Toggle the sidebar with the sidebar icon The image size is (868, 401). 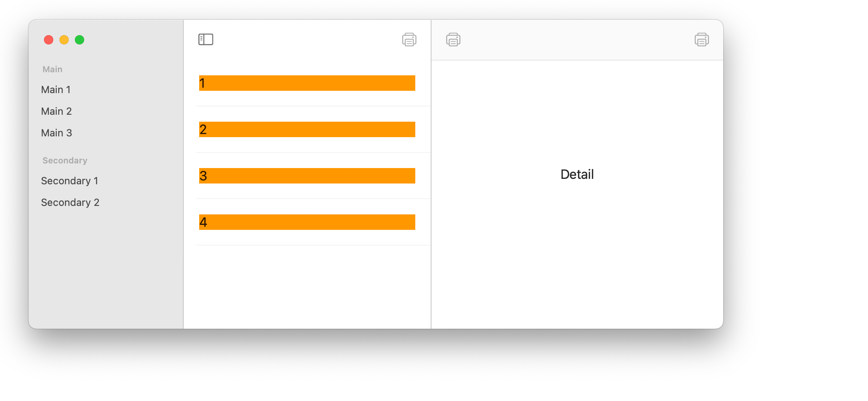pyautogui.click(x=206, y=39)
